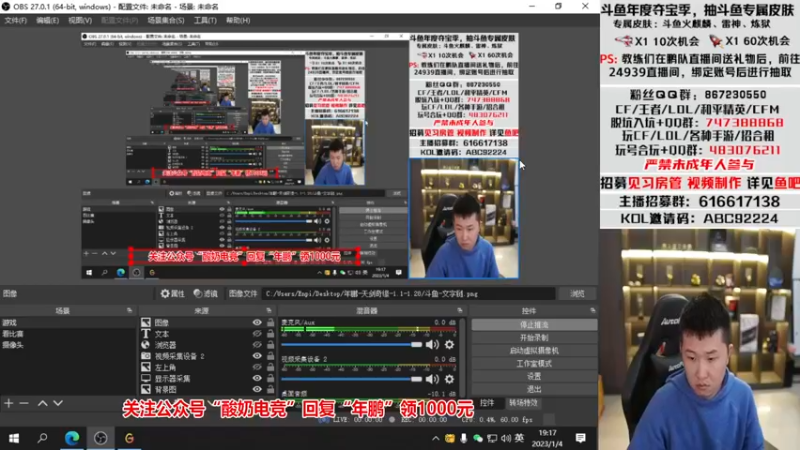This screenshot has width=800, height=450.
Task: Mute the 视频采集设备 2 mixer speaker icon
Action: coord(432,379)
